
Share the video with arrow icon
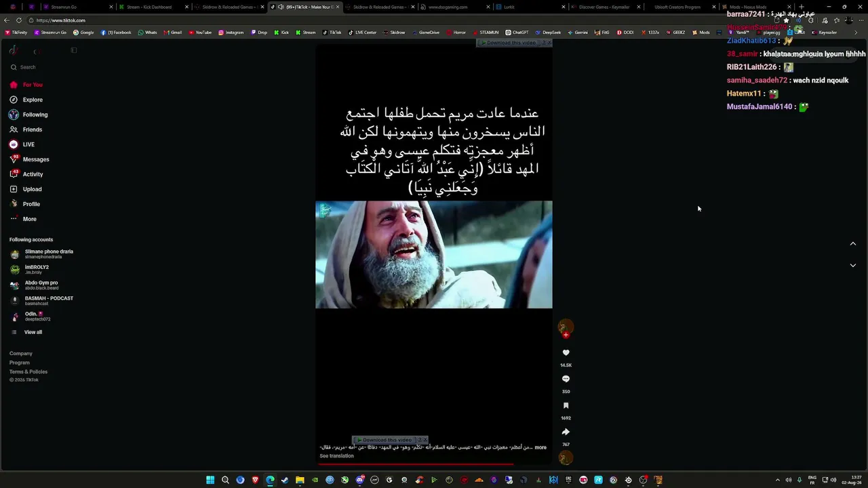566,432
